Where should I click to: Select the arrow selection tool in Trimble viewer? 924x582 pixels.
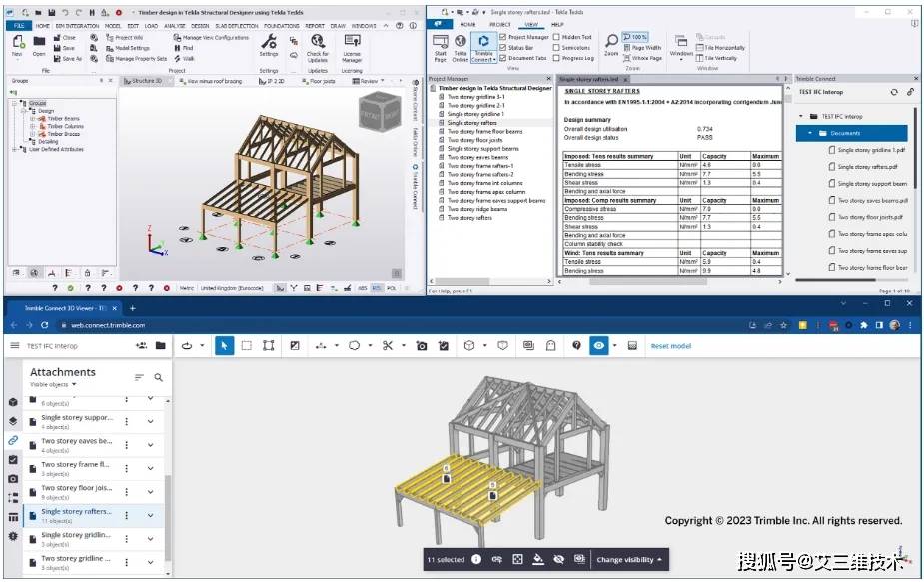[x=224, y=346]
